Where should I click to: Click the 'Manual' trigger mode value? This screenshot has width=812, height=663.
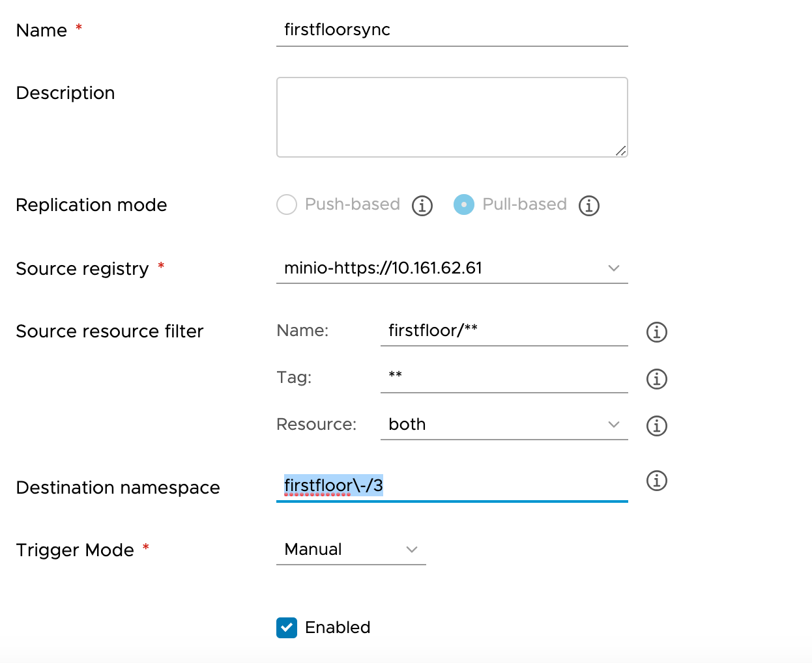coord(313,550)
